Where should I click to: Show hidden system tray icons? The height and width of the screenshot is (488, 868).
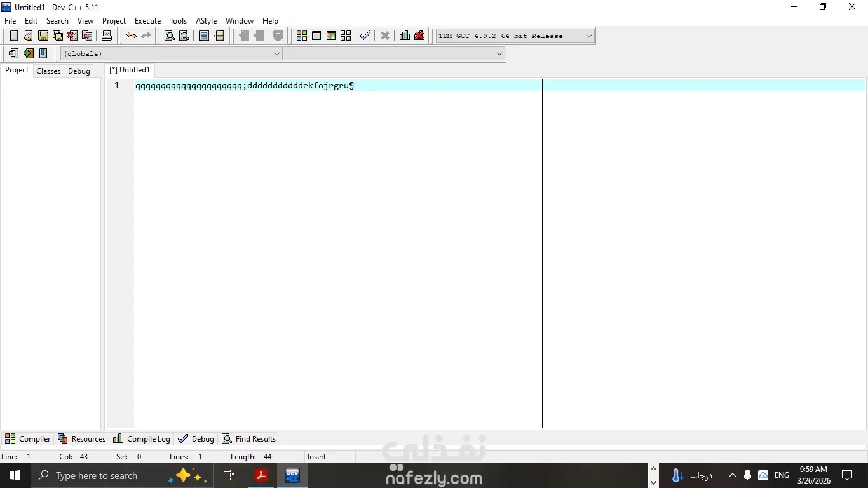point(732,475)
